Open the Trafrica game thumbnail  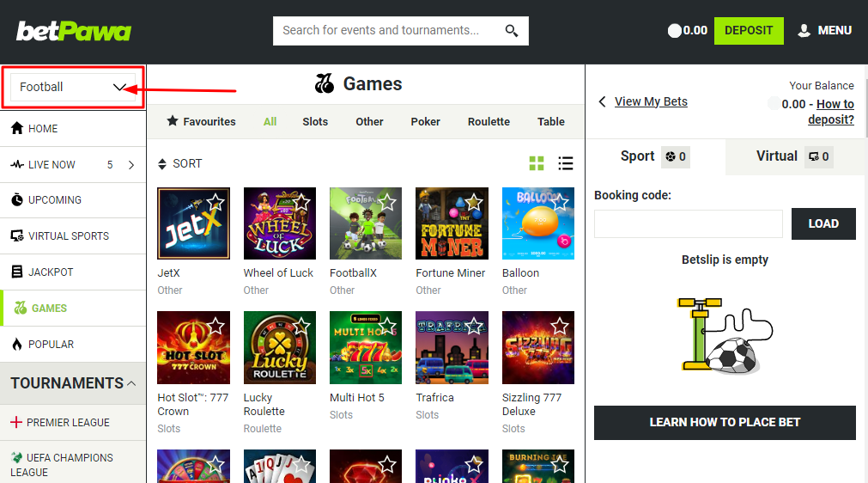(x=452, y=347)
